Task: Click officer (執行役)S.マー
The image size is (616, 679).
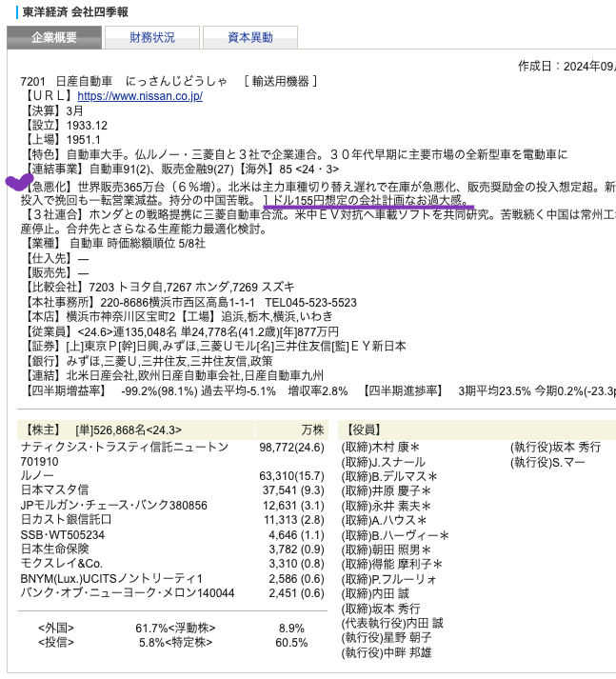Action: (547, 462)
